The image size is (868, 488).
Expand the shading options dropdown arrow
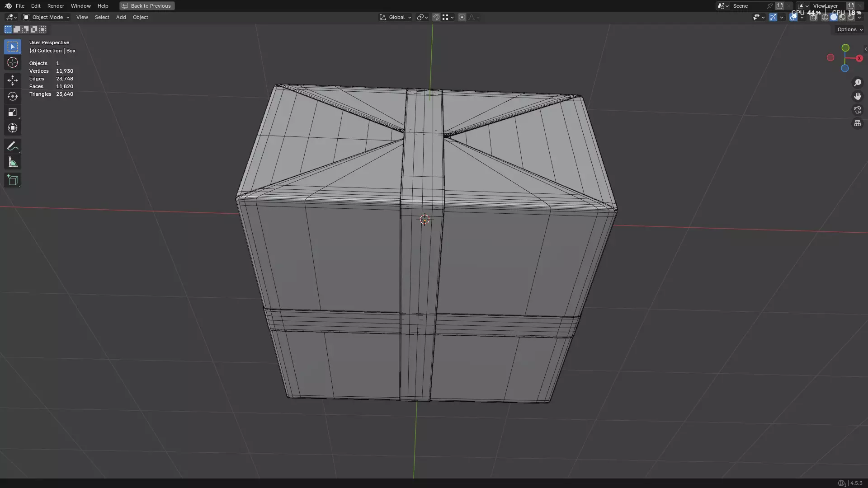click(x=859, y=17)
